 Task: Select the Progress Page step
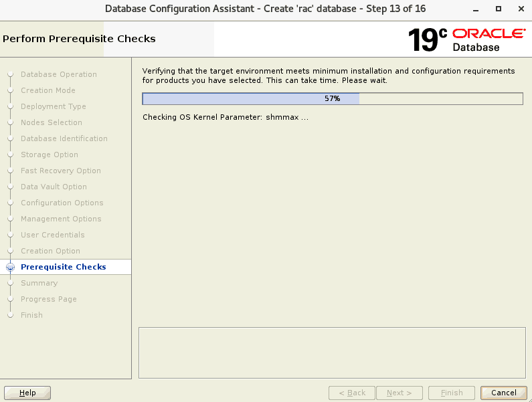pyautogui.click(x=49, y=299)
